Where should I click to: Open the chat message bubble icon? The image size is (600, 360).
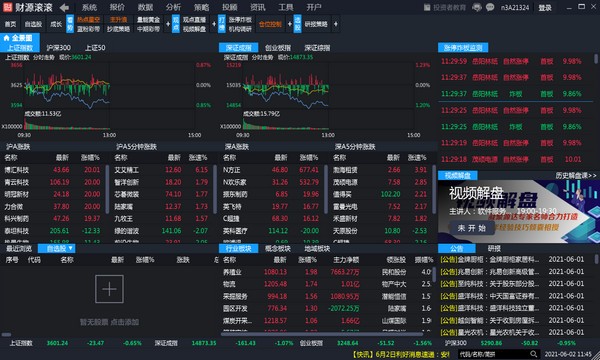click(x=490, y=7)
